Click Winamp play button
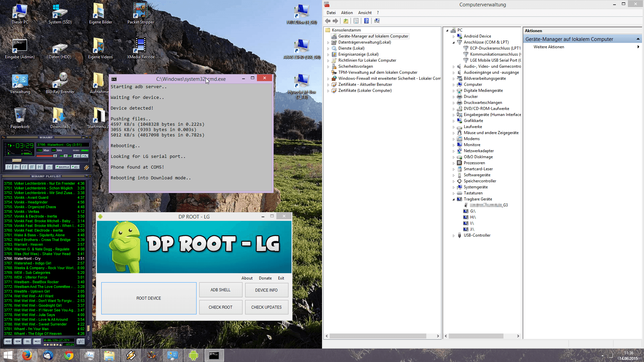Viewport: 644px width, 362px height. [16, 167]
